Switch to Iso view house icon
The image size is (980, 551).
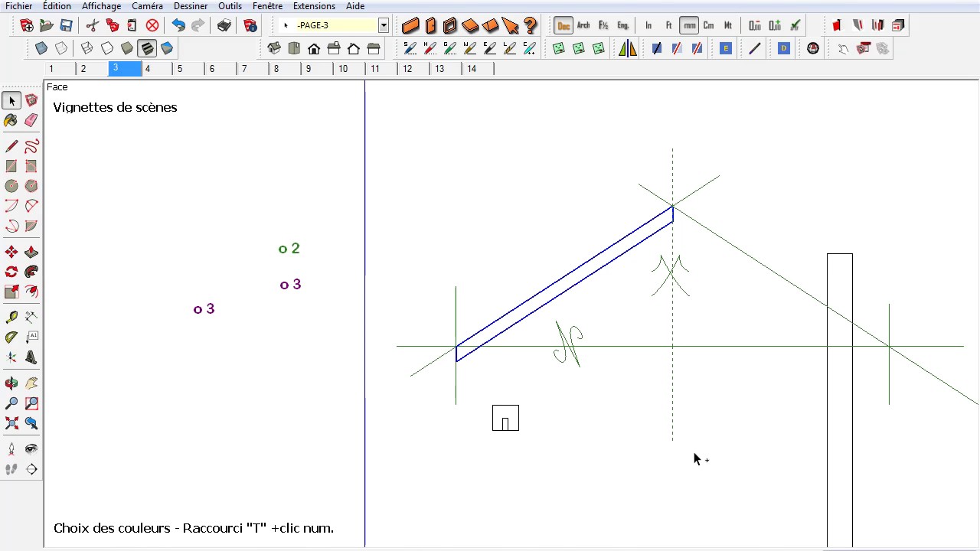pyautogui.click(x=274, y=48)
